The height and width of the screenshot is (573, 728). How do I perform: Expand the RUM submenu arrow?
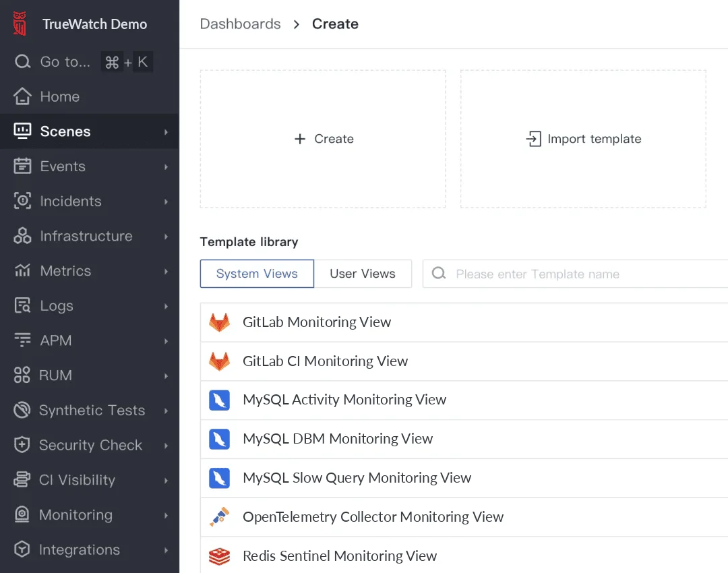(x=166, y=375)
